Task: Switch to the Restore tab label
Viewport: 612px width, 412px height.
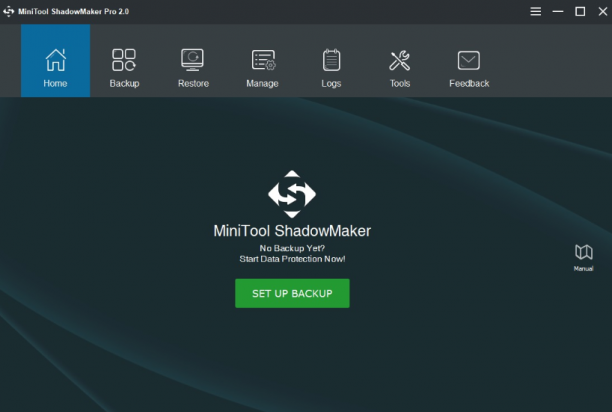Action: click(193, 83)
